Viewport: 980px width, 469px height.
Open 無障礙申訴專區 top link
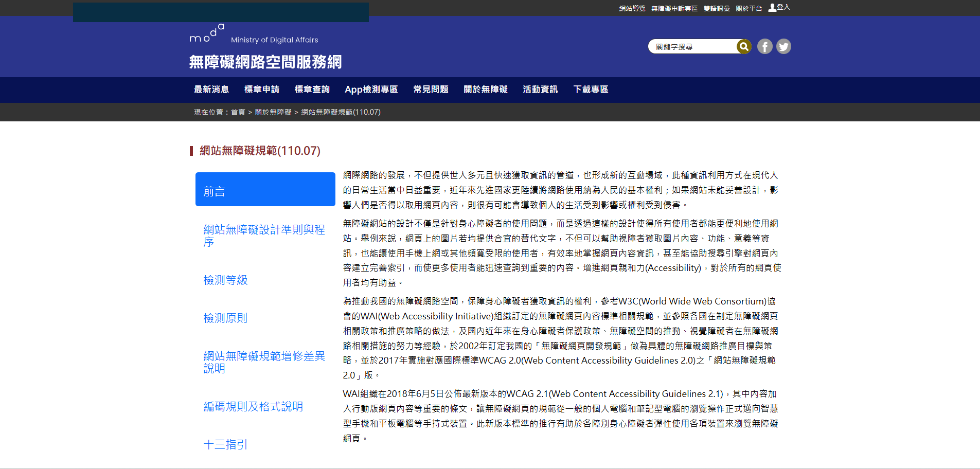674,8
